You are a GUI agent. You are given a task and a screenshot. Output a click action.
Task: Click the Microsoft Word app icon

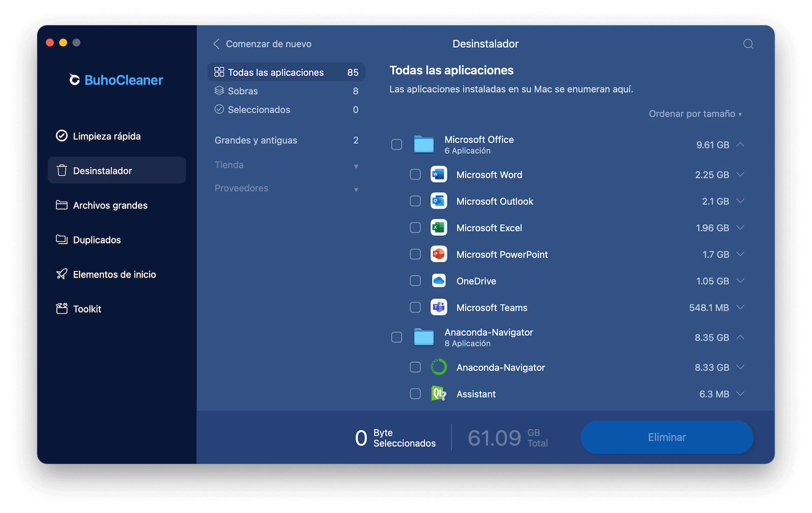(439, 175)
